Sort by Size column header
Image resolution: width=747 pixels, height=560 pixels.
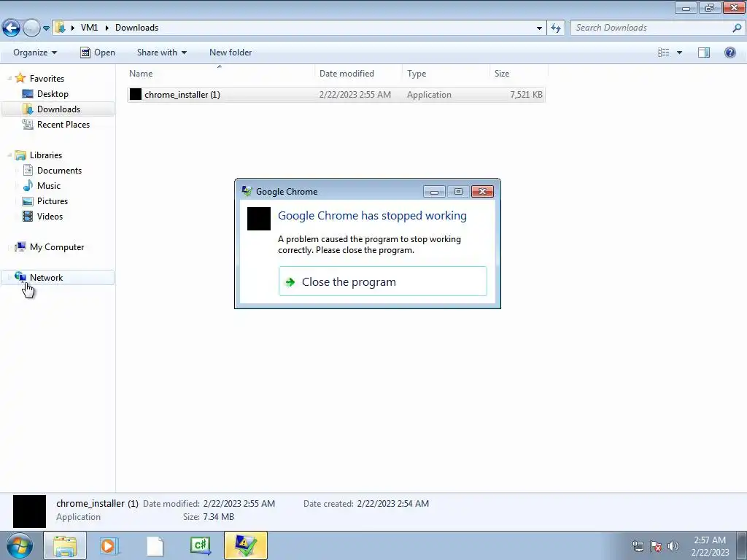click(519, 74)
